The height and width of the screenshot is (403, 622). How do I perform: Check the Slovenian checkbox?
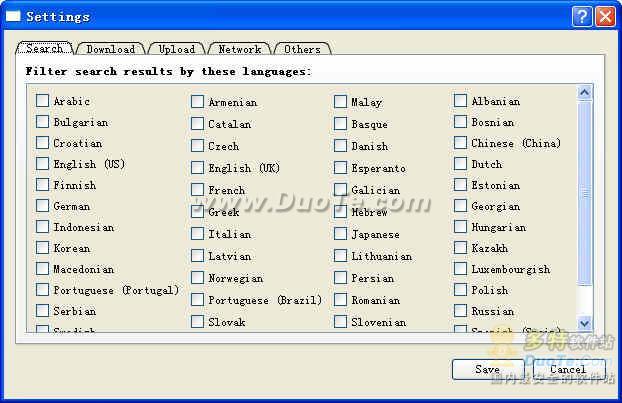(340, 322)
